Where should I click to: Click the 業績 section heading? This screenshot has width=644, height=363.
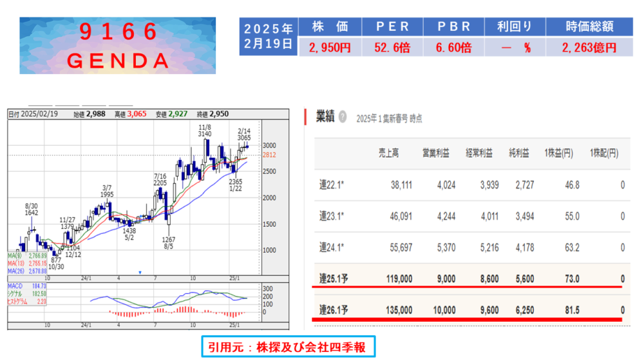tap(325, 117)
